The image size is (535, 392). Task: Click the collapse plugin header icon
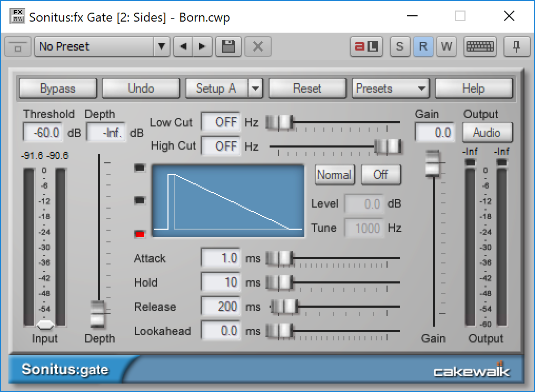point(17,46)
